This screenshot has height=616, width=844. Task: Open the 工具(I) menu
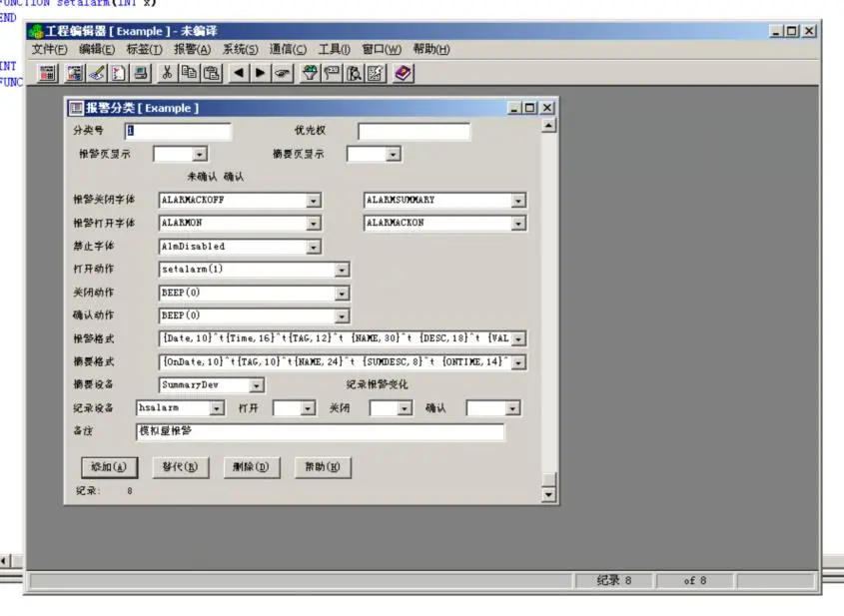click(335, 50)
